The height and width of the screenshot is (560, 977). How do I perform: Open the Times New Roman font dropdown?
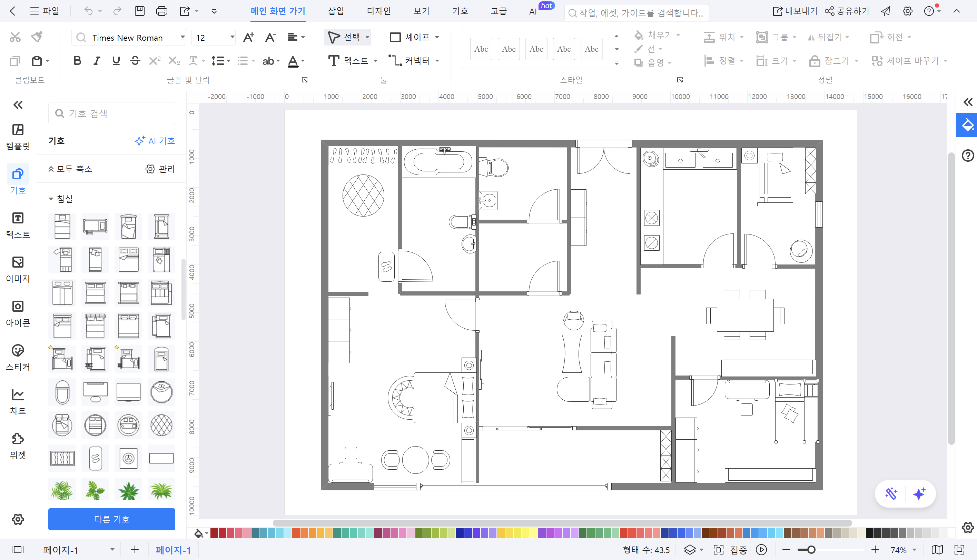182,37
